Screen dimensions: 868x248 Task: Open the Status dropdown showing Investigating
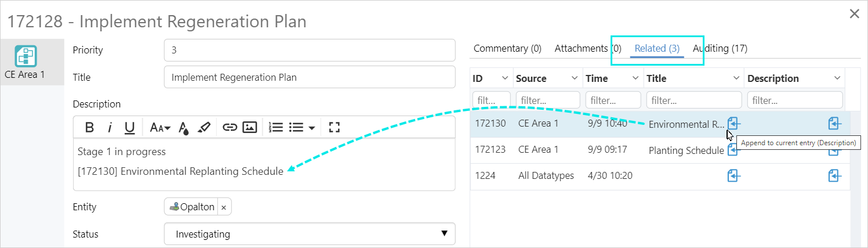pyautogui.click(x=310, y=234)
